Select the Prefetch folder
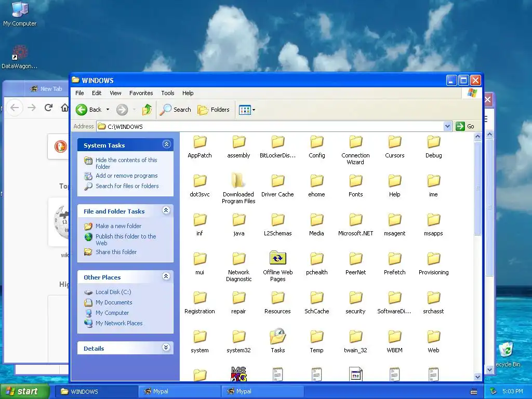This screenshot has height=399, width=532. [395, 263]
